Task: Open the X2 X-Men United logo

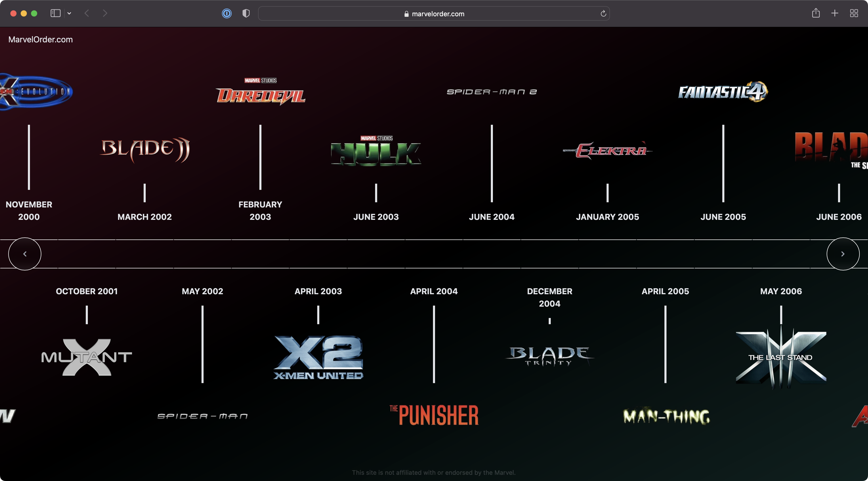Action: click(x=318, y=357)
